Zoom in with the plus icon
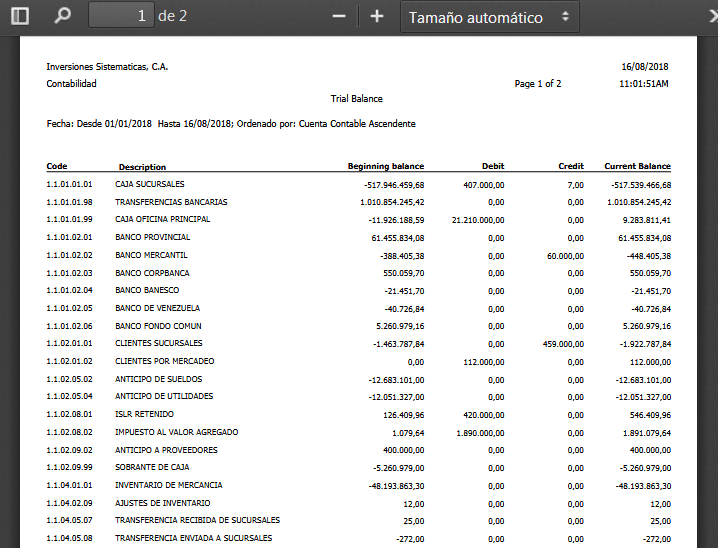The height and width of the screenshot is (548, 718). (x=377, y=17)
